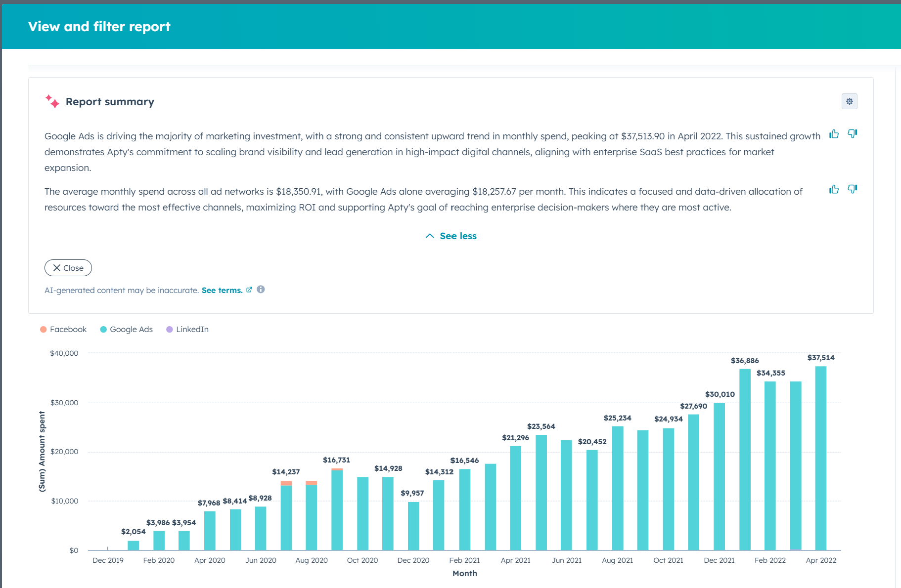901x588 pixels.
Task: Click the Oct 2020 x-axis label
Action: point(362,560)
